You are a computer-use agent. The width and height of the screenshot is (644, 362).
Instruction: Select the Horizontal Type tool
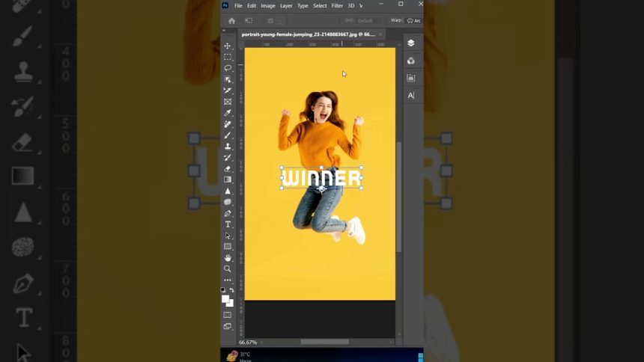(x=228, y=224)
